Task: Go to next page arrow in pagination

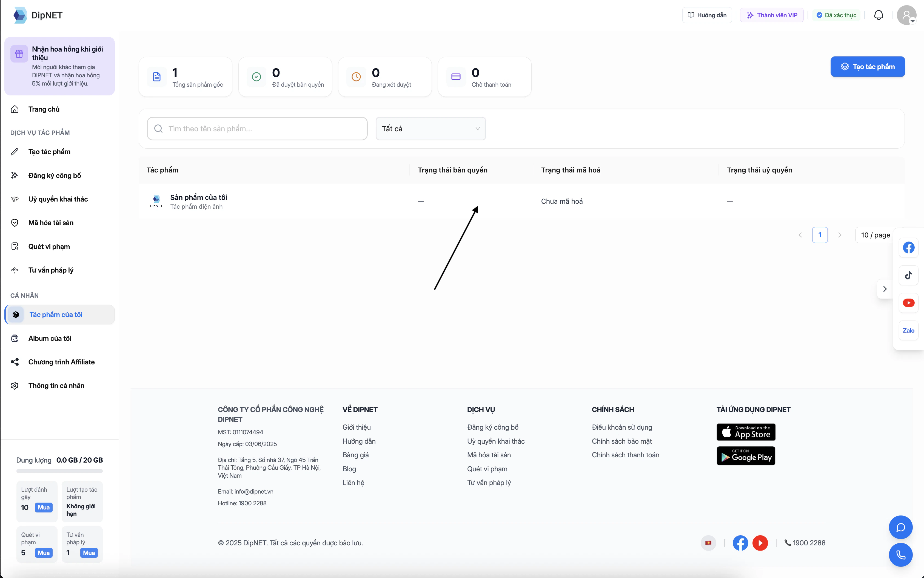Action: [840, 235]
